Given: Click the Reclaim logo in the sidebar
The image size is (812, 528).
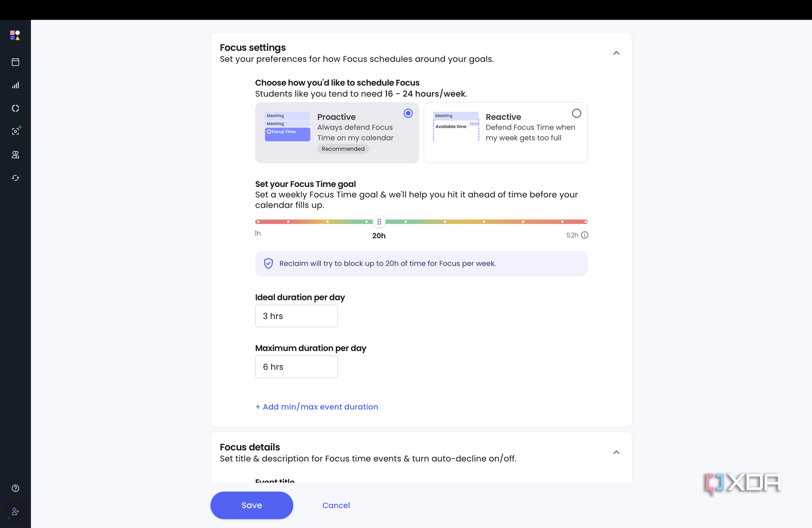Looking at the screenshot, I should [x=15, y=35].
